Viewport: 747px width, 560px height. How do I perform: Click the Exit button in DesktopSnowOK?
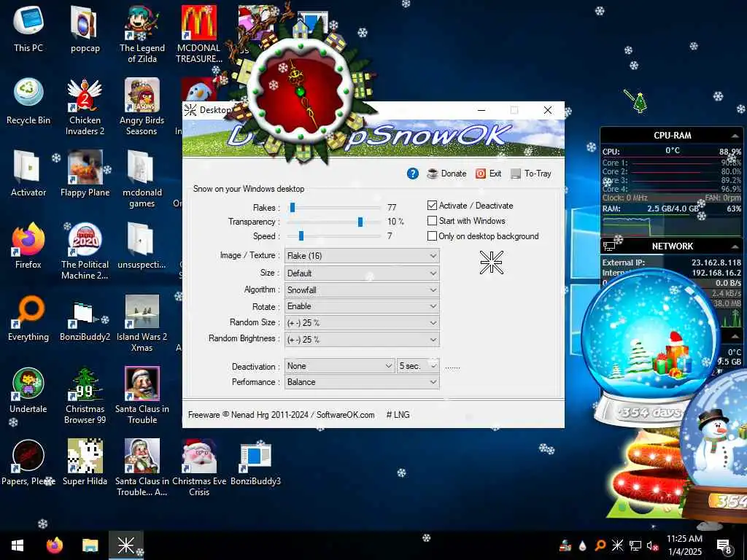coord(488,174)
